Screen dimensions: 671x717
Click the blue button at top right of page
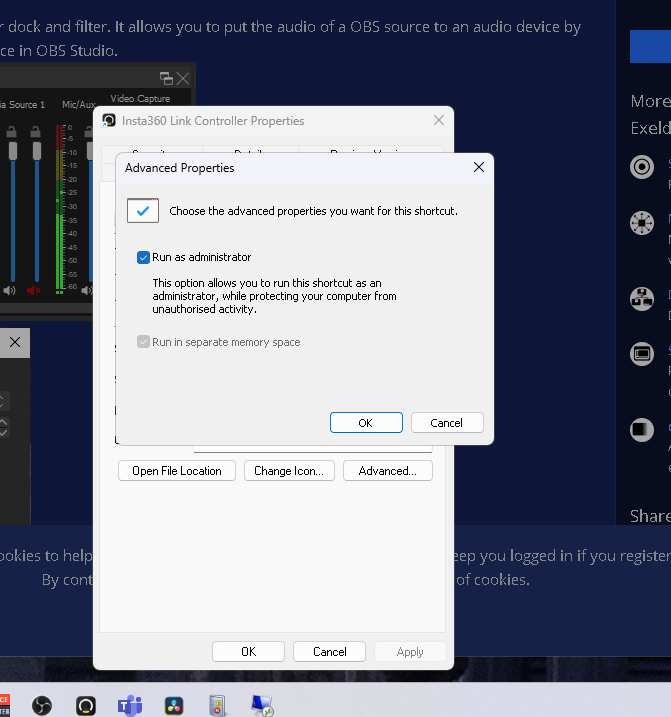[650, 46]
